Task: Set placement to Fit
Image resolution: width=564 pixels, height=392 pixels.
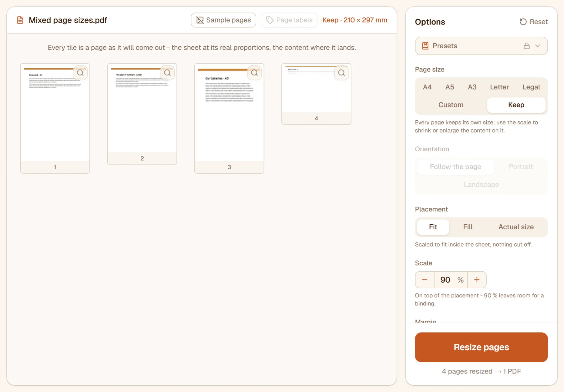Action: [433, 227]
